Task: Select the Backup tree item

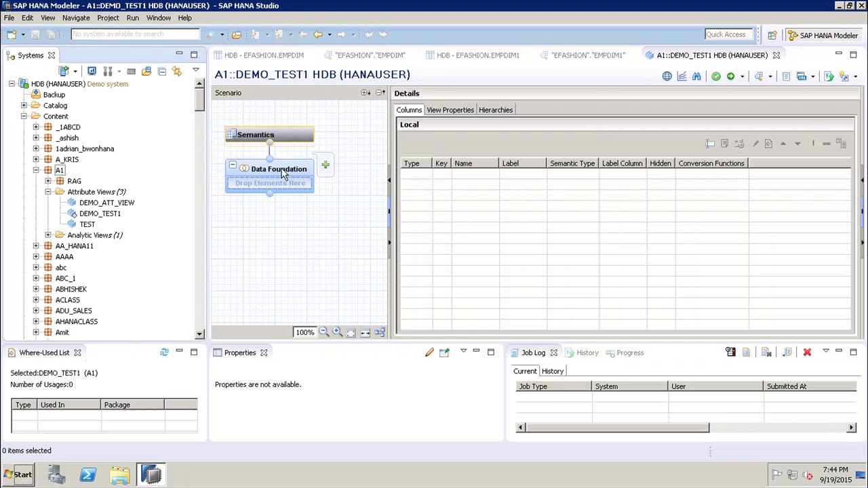Action: tap(54, 95)
